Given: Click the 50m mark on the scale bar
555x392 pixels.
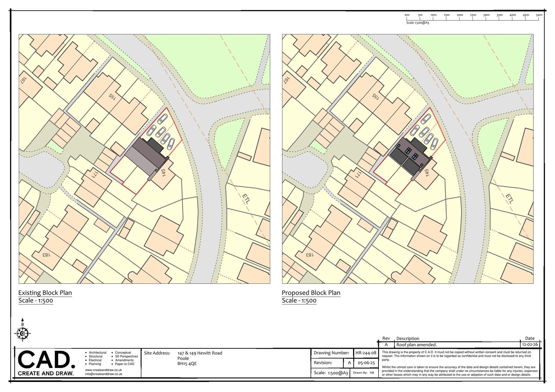Looking at the screenshot, I should click(539, 15).
